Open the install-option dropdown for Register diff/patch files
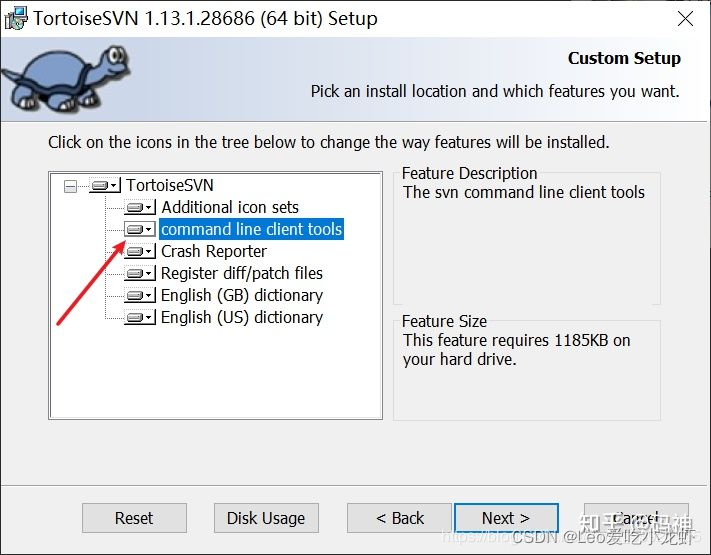Image resolution: width=711 pixels, height=555 pixels. point(140,273)
